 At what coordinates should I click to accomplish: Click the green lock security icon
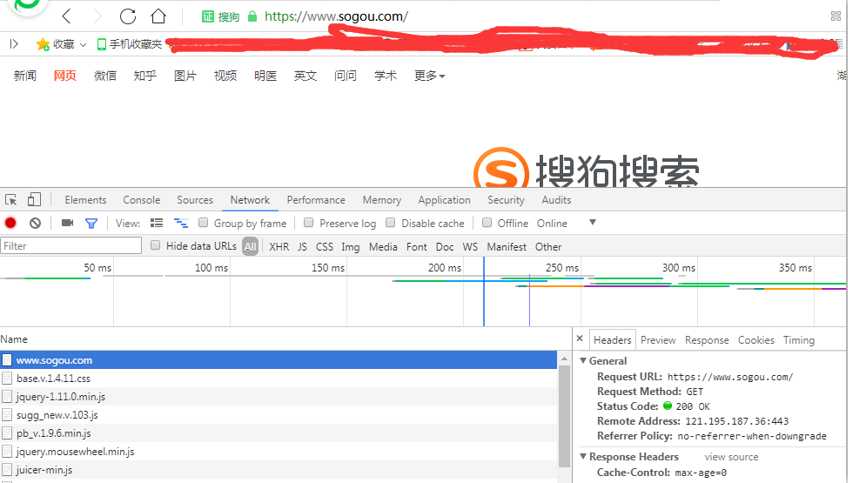(252, 16)
